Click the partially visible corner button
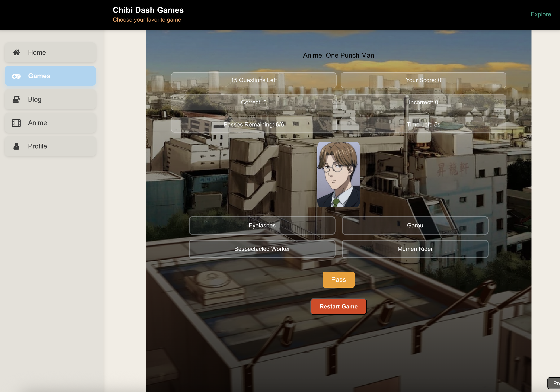Image resolution: width=560 pixels, height=392 pixels. click(x=554, y=383)
